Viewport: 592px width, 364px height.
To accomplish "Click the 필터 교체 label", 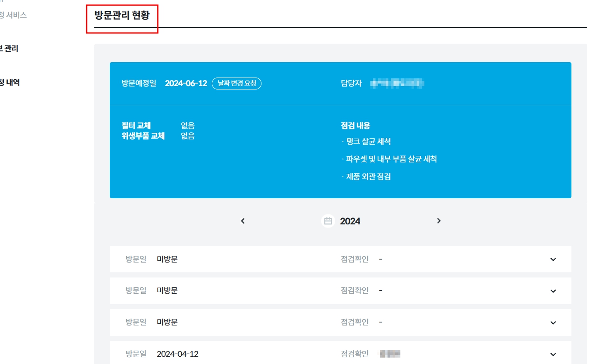I will [x=136, y=126].
